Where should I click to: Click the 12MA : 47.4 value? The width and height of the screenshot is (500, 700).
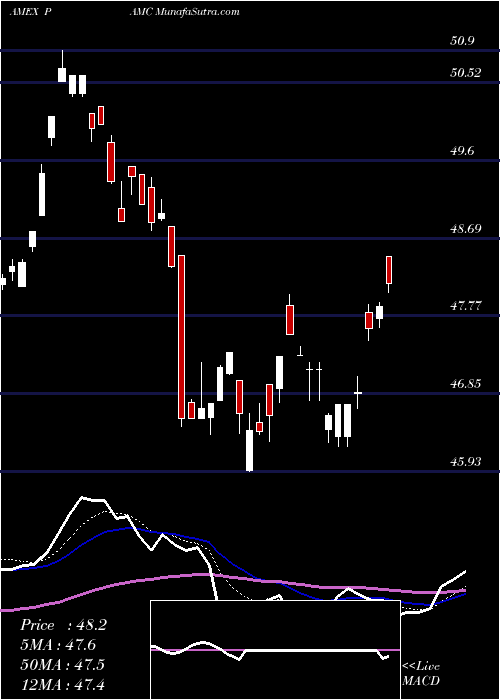pos(62,684)
